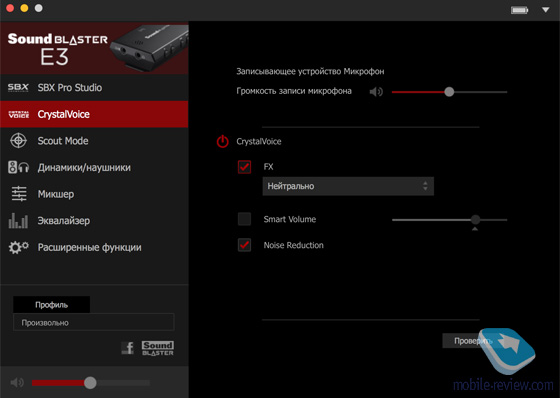Image resolution: width=560 pixels, height=398 pixels.
Task: Click the grey zoom window button
Action: (39, 8)
